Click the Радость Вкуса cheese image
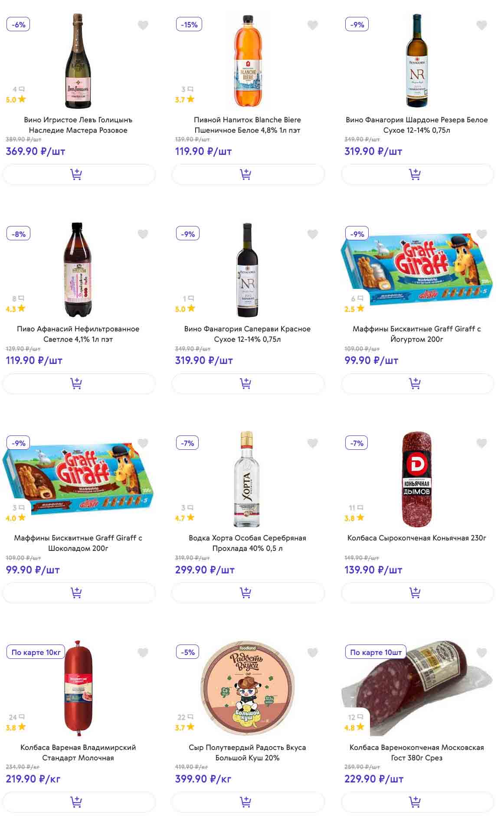Viewport: 504px width, 828px height. 247,688
